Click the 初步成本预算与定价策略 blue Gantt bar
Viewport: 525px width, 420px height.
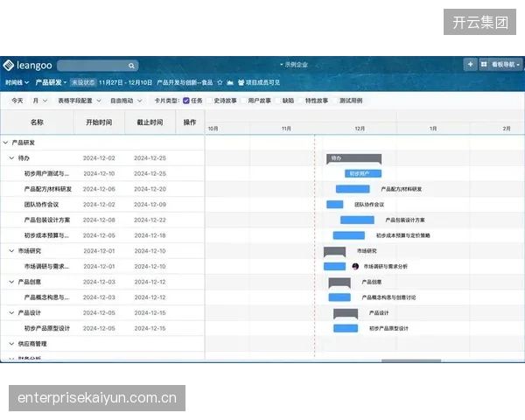click(x=349, y=235)
